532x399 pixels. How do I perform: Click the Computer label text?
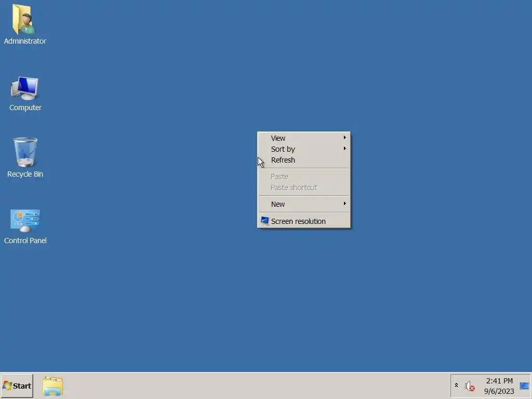click(x=25, y=108)
